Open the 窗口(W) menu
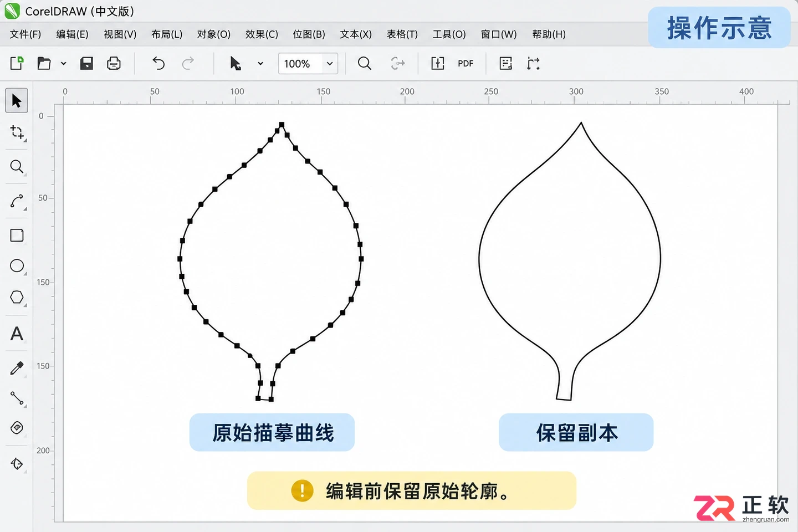798x532 pixels. [x=499, y=34]
